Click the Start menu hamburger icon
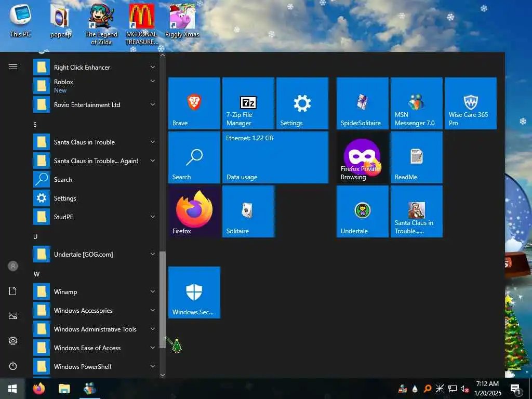This screenshot has width=532, height=399. click(x=13, y=67)
